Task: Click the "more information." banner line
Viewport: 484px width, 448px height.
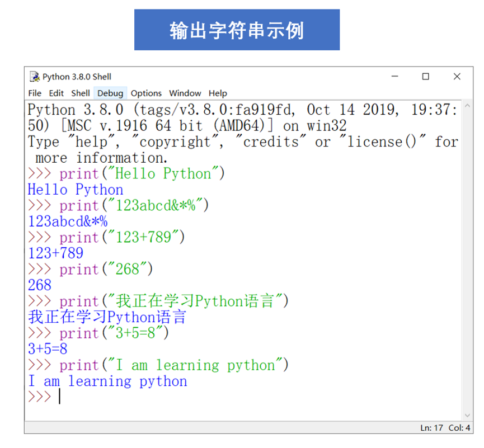Action: (x=101, y=158)
